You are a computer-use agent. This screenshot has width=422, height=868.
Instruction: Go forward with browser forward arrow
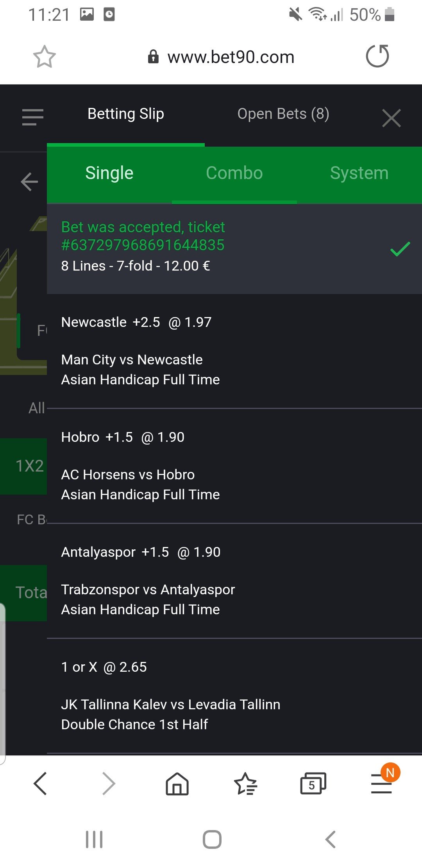pyautogui.click(x=109, y=784)
